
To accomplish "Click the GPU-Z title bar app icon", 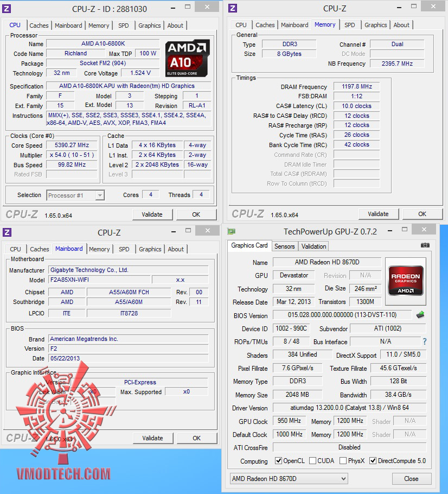I will tap(232, 232).
